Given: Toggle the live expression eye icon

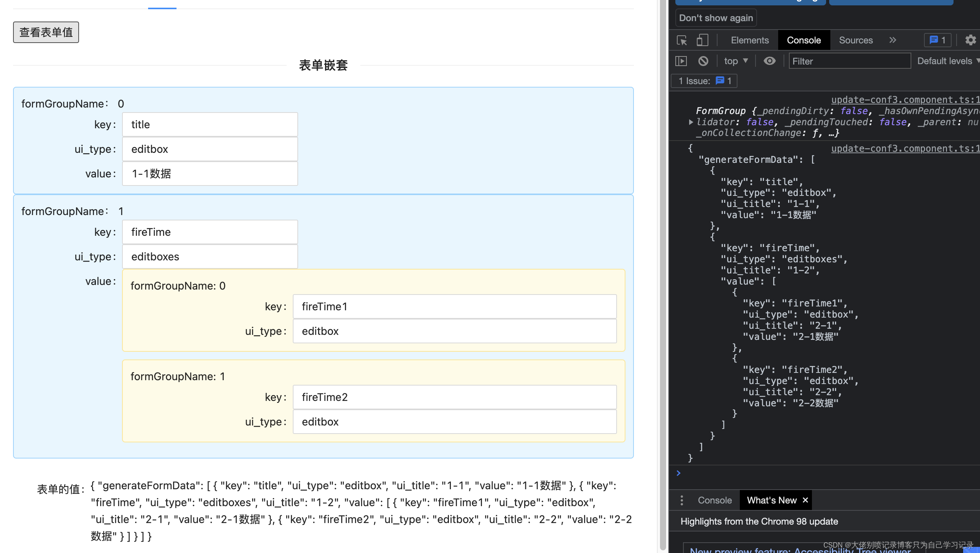Looking at the screenshot, I should pos(769,61).
